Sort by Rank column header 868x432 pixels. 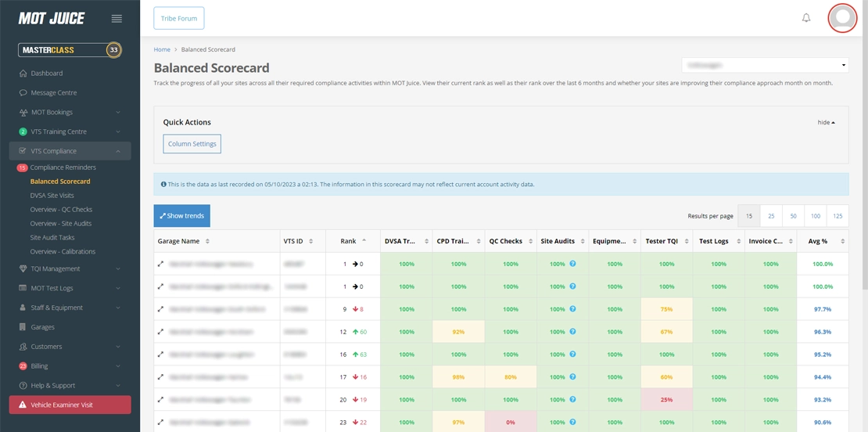pyautogui.click(x=353, y=242)
